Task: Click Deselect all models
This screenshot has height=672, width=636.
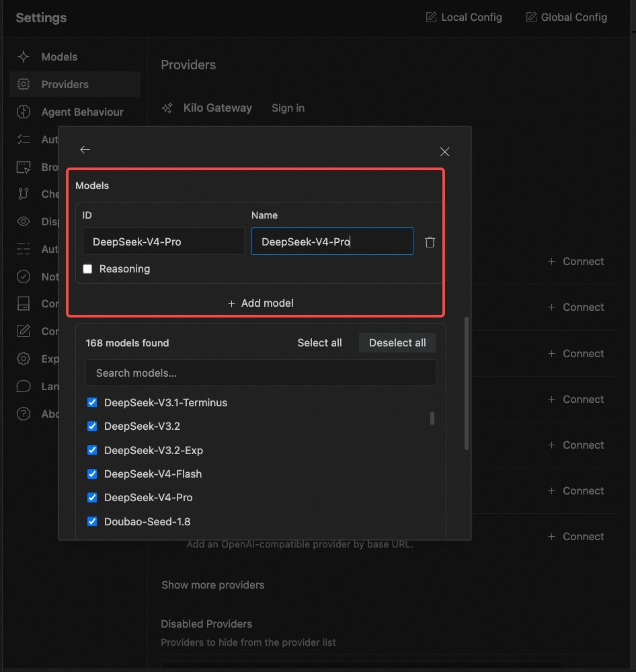Action: [x=397, y=343]
